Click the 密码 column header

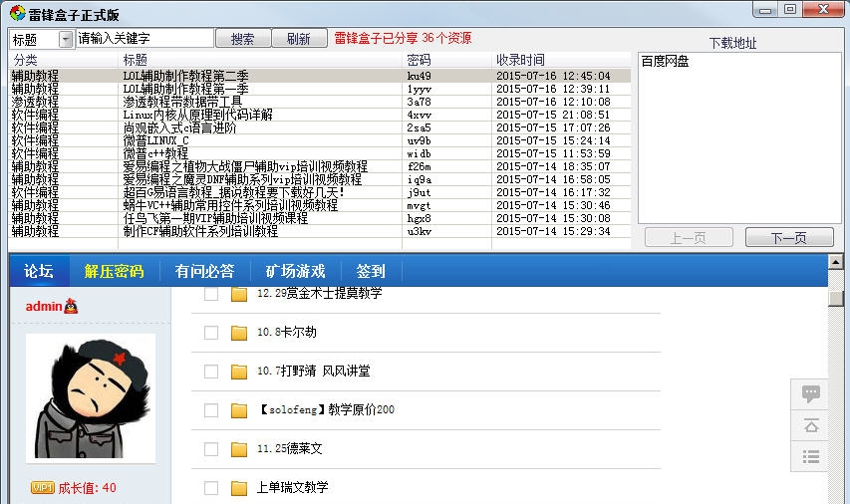pos(446,60)
